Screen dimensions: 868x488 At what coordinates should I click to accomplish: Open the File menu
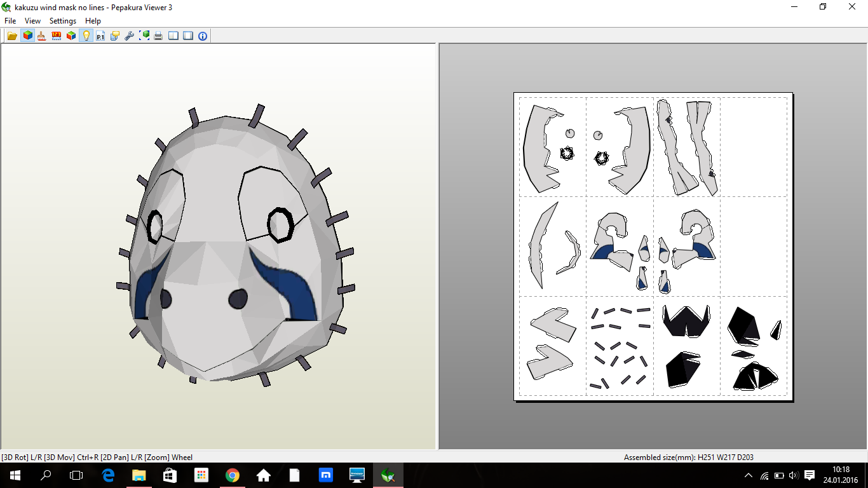10,21
